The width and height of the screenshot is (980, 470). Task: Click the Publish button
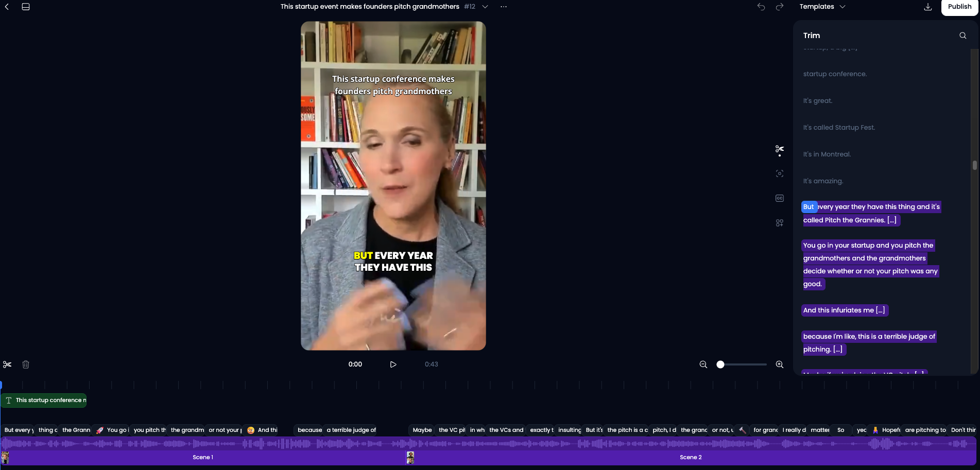point(959,7)
